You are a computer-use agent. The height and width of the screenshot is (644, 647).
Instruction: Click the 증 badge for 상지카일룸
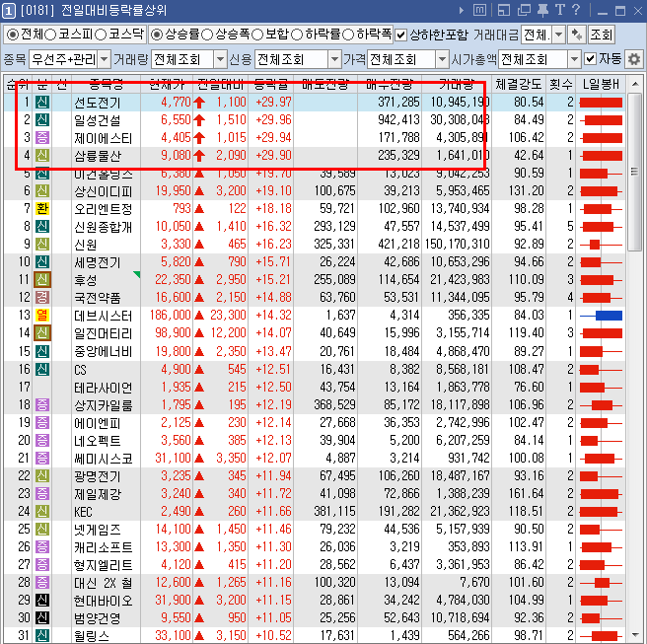[x=42, y=404]
